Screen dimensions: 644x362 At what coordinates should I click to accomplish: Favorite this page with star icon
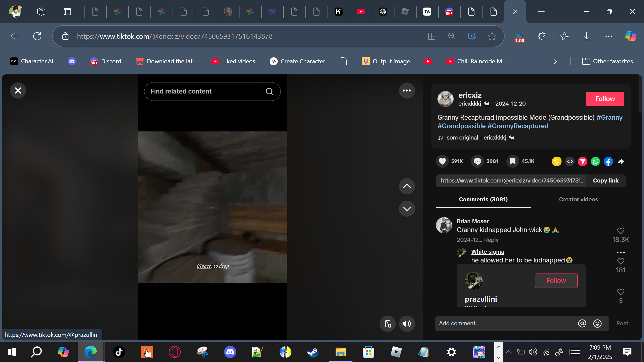tap(492, 36)
